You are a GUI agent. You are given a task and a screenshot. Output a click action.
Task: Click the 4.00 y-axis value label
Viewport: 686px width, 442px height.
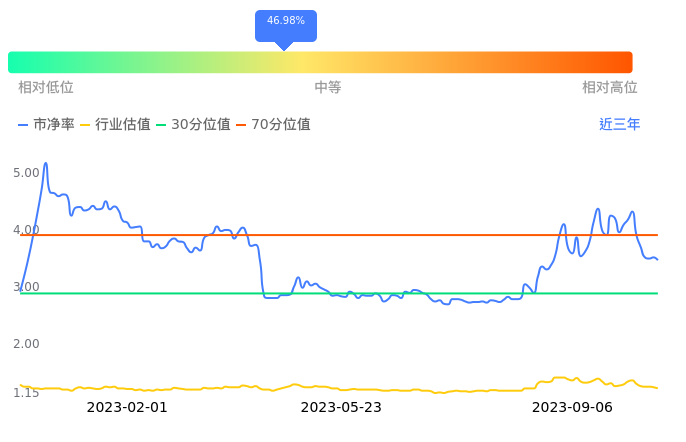tap(26, 230)
